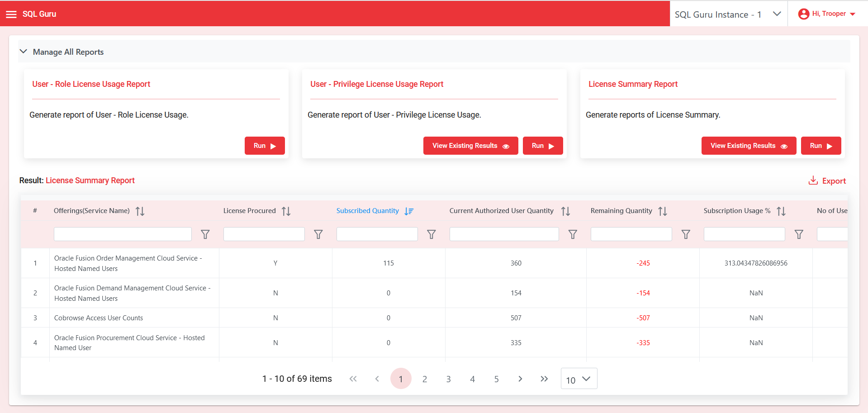This screenshot has width=868, height=413.
Task: Focus the Subscription Usage % filter input
Action: coord(745,234)
